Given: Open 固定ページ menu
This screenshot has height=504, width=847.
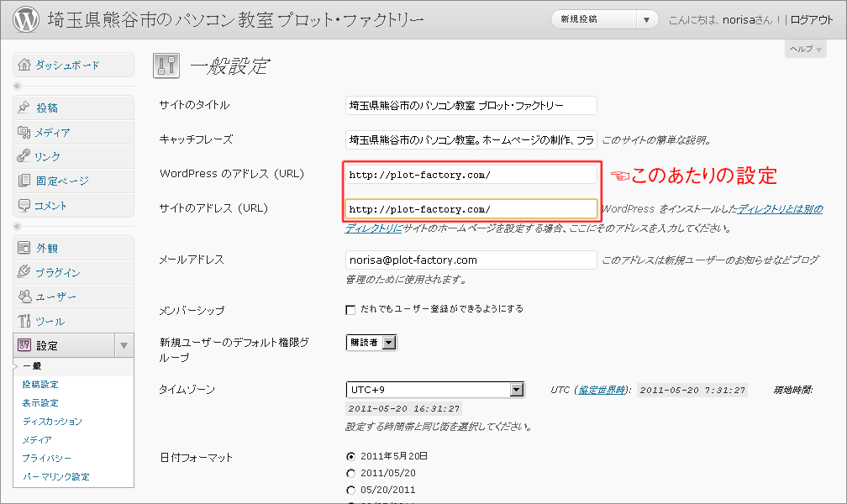Looking at the screenshot, I should point(62,181).
